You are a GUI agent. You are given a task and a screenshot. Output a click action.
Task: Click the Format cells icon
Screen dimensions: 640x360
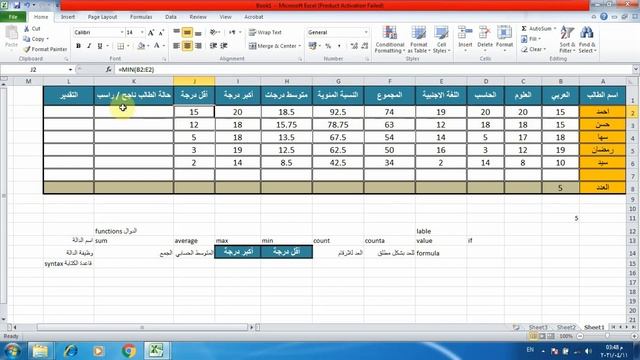point(504,33)
